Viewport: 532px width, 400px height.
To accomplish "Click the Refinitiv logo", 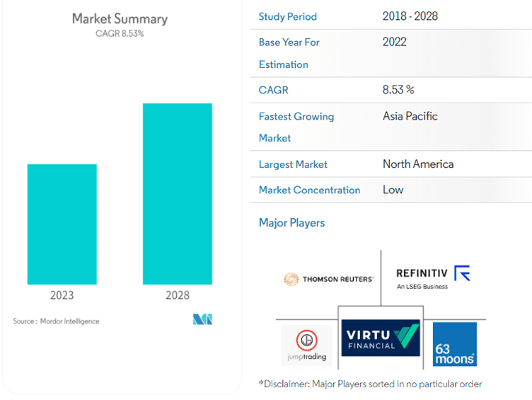I will coord(433,277).
